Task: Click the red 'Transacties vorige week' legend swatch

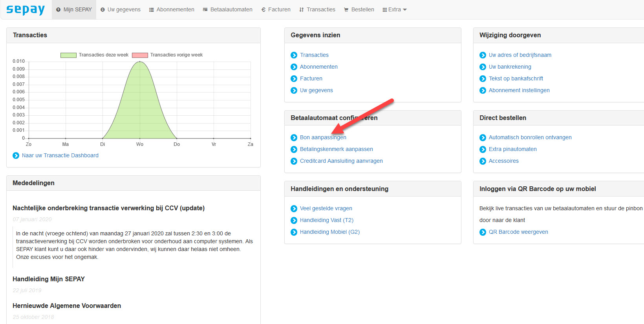Action: point(140,55)
